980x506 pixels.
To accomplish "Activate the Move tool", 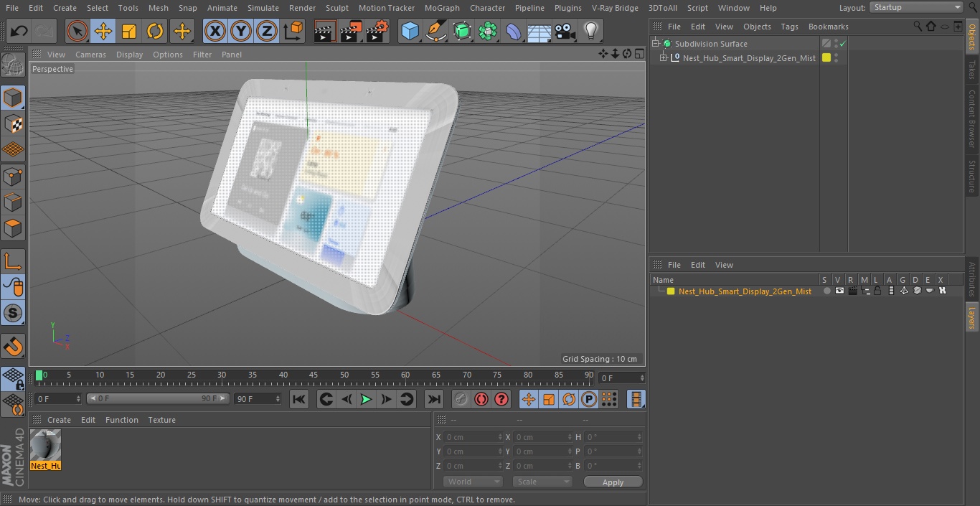I will pyautogui.click(x=103, y=31).
